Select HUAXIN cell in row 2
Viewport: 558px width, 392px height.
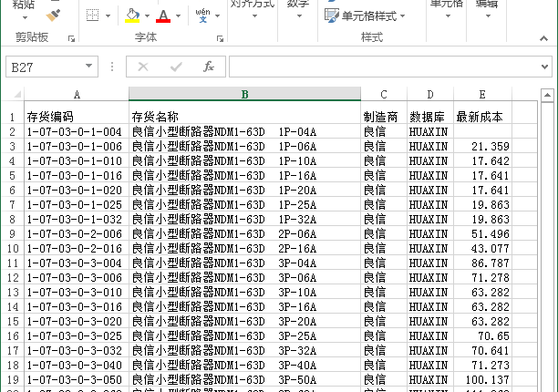click(x=430, y=131)
